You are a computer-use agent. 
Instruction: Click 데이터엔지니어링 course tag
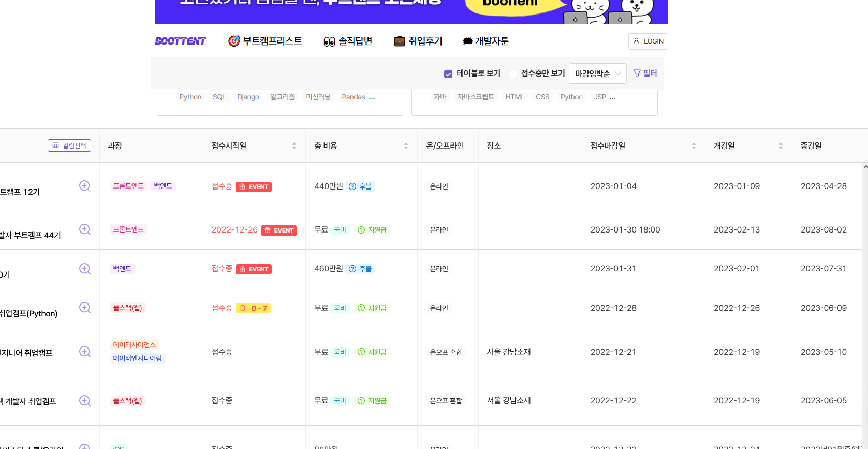138,358
